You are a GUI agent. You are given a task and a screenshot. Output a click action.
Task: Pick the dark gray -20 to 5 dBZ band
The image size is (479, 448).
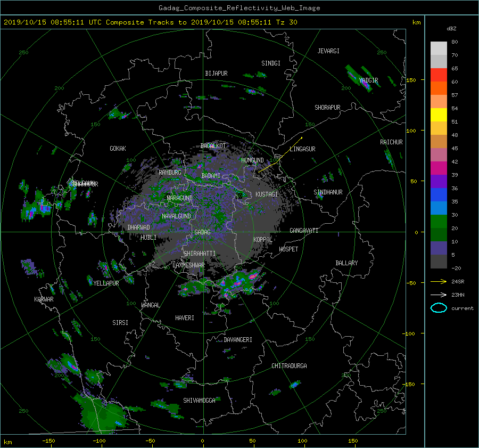[x=439, y=261]
